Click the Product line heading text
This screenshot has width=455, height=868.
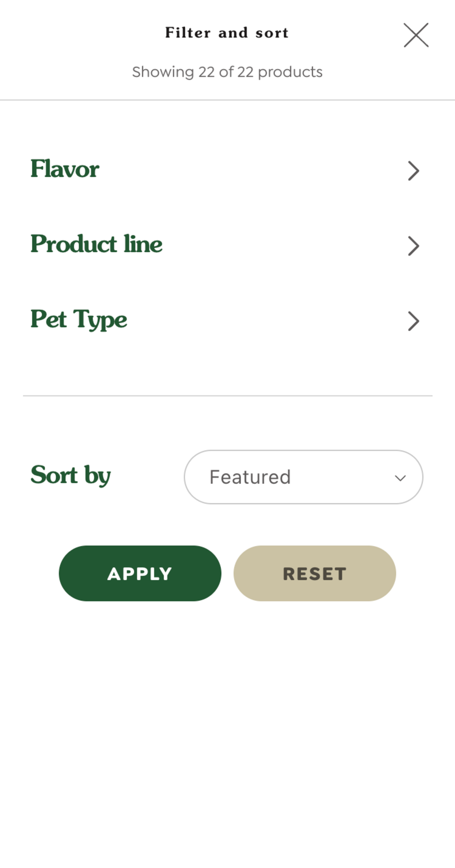click(x=96, y=244)
